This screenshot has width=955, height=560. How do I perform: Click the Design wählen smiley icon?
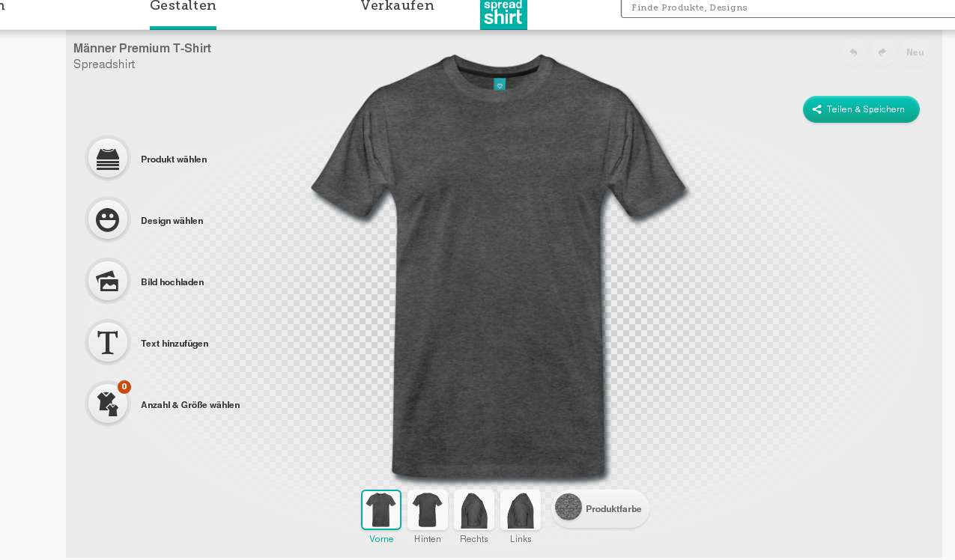click(x=108, y=219)
